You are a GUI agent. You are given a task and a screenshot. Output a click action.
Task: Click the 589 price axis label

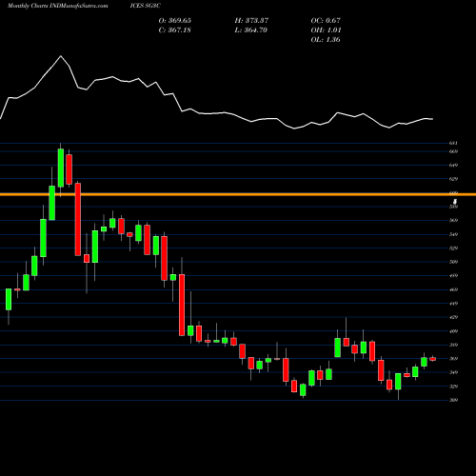(x=453, y=207)
